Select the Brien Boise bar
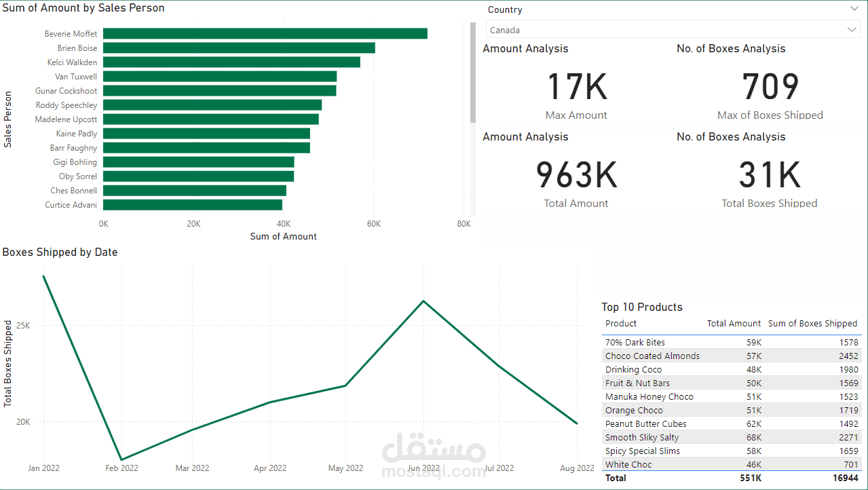Image resolution: width=868 pixels, height=490 pixels. (x=239, y=48)
